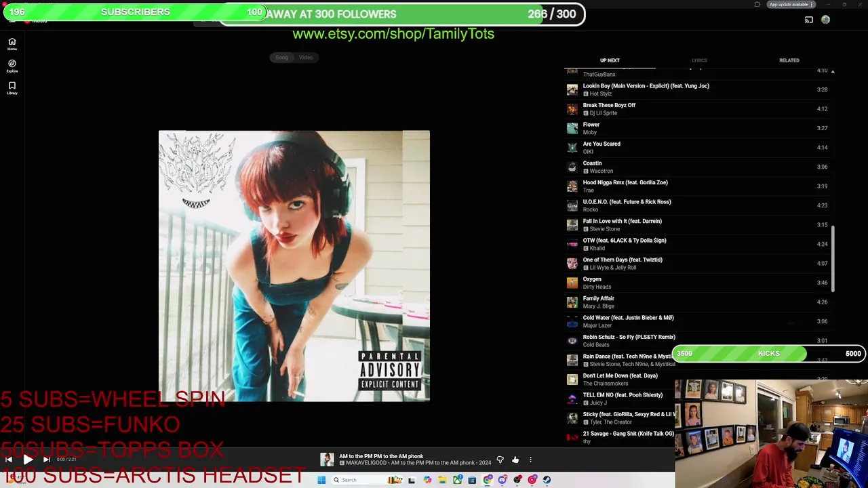Click the 'Family Affair' queue thumbnail
868x488 pixels.
point(572,302)
